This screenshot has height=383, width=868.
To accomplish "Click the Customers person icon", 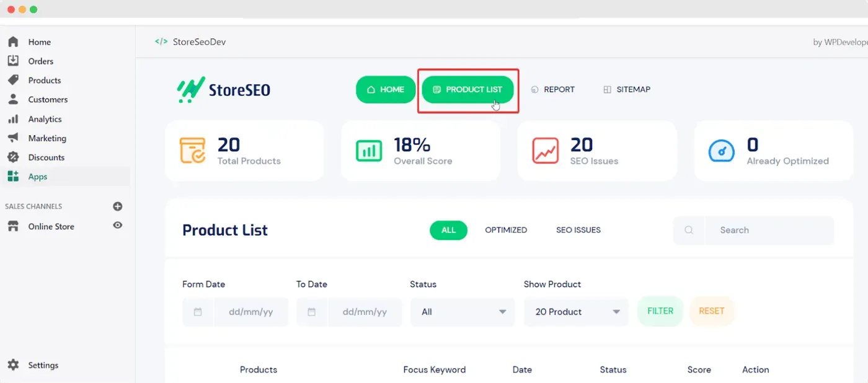I will point(13,99).
